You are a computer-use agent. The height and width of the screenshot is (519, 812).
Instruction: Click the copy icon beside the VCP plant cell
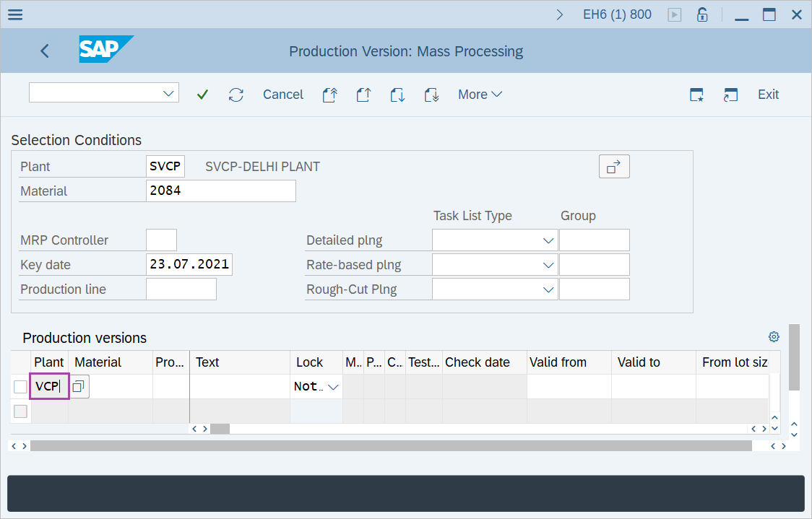tap(78, 385)
